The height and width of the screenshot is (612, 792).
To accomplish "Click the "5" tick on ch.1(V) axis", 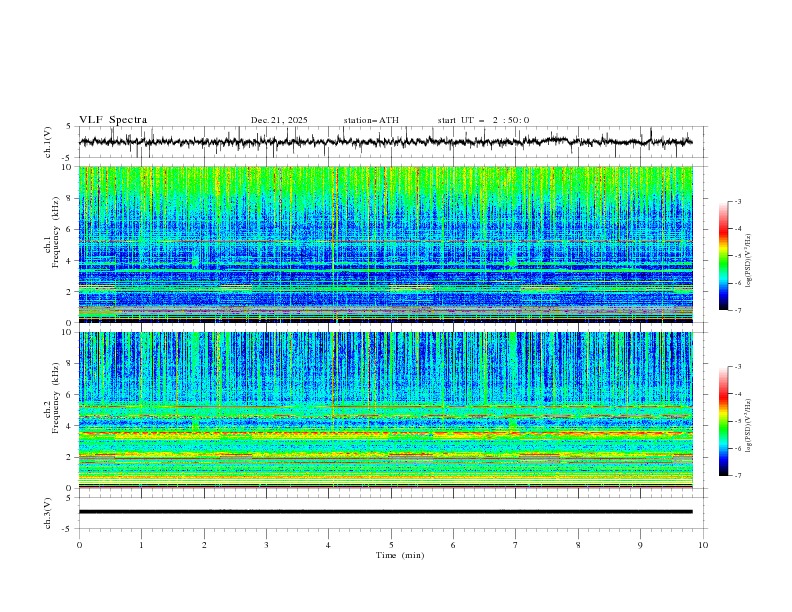I will (69, 126).
